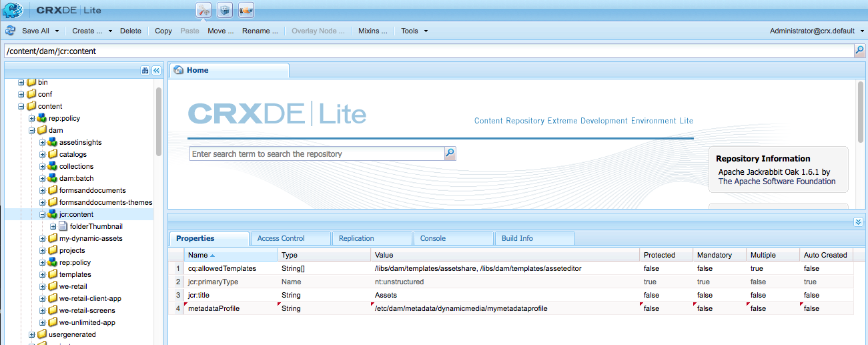
Task: Collapse the bottom properties panel chevron
Action: pyautogui.click(x=858, y=222)
